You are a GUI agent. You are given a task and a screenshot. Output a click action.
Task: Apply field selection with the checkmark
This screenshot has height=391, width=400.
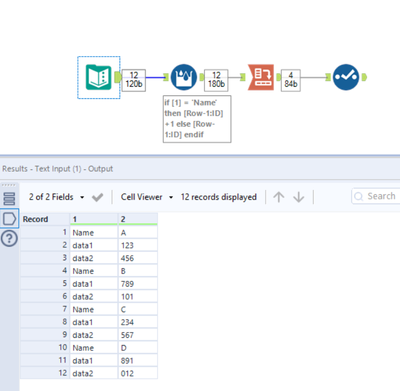[97, 197]
